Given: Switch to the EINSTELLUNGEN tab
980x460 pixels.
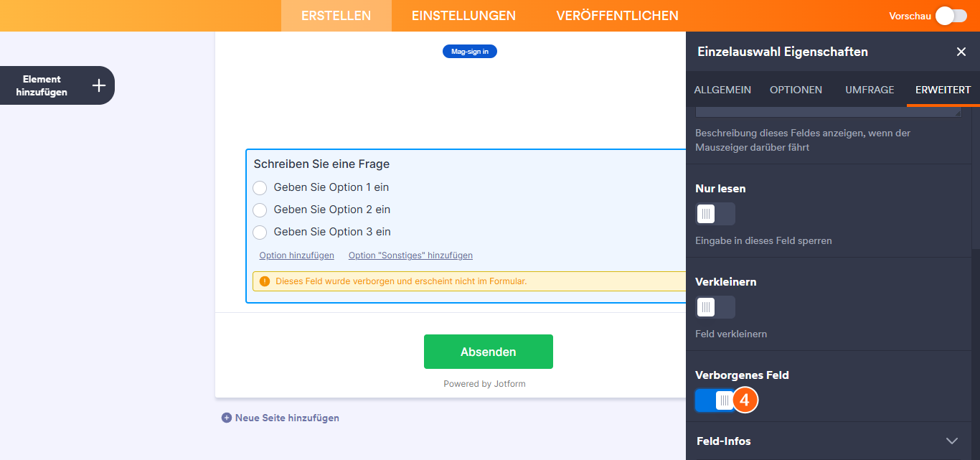Looking at the screenshot, I should [463, 15].
